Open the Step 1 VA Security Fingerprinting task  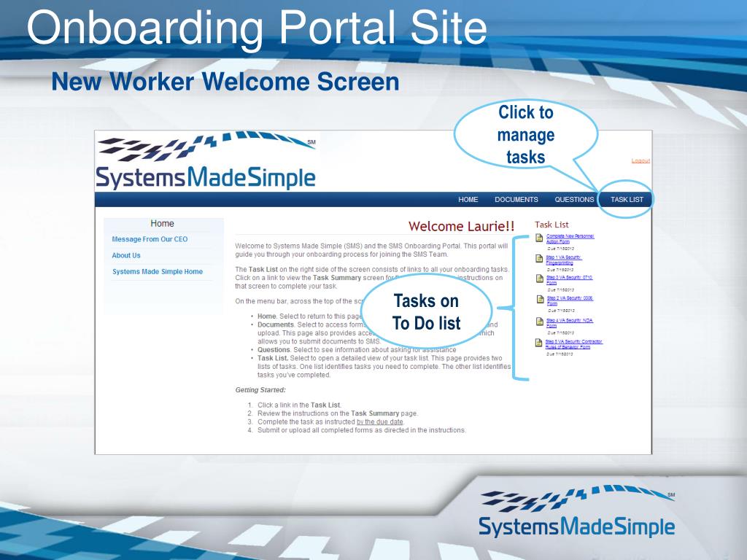coord(564,260)
